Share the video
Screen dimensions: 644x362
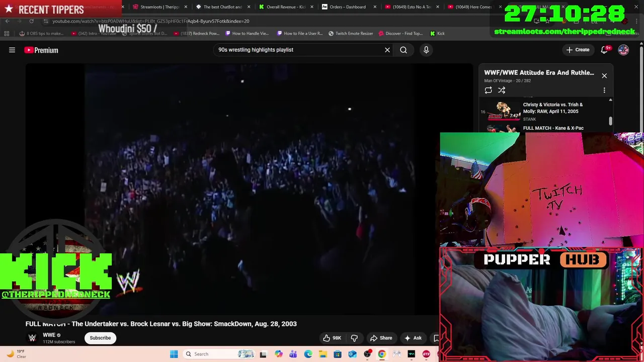tap(381, 338)
